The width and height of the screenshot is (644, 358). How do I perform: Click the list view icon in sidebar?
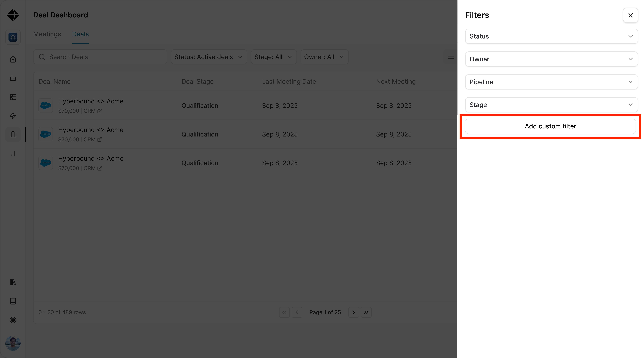[13, 97]
